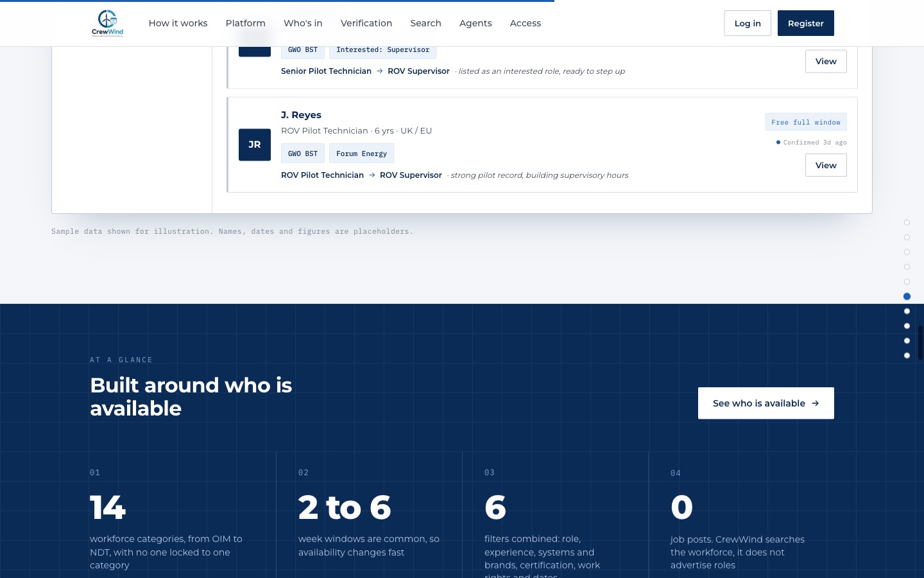Click the Forum Energy tag
Screen dimensions: 924x578
coord(361,153)
